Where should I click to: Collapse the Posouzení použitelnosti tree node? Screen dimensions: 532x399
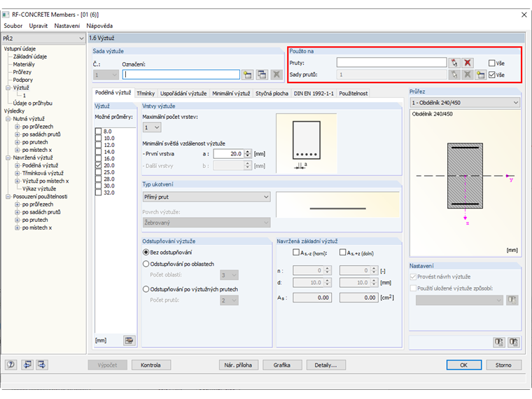tap(8, 197)
